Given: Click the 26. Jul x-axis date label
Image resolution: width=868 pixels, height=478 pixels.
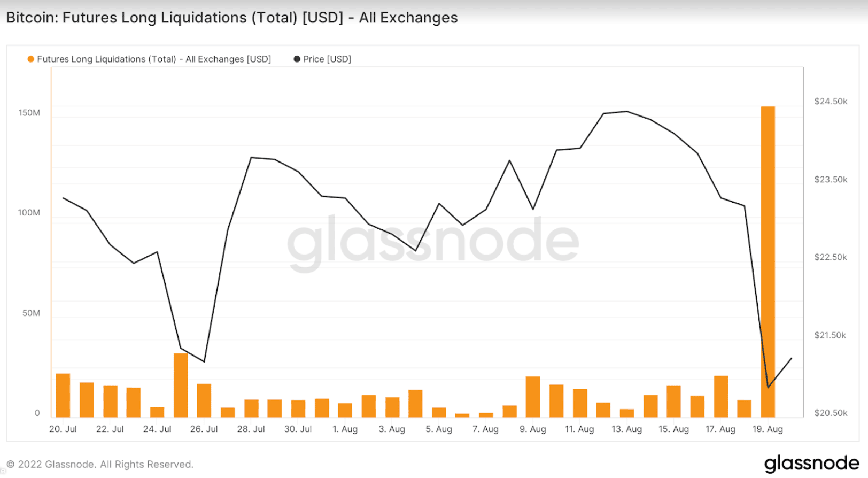Looking at the screenshot, I should (204, 429).
